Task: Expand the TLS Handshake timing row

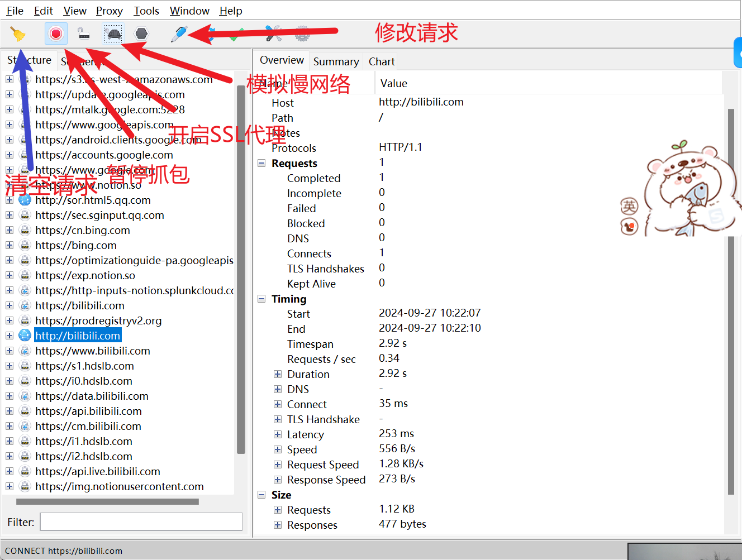Action: (x=278, y=419)
